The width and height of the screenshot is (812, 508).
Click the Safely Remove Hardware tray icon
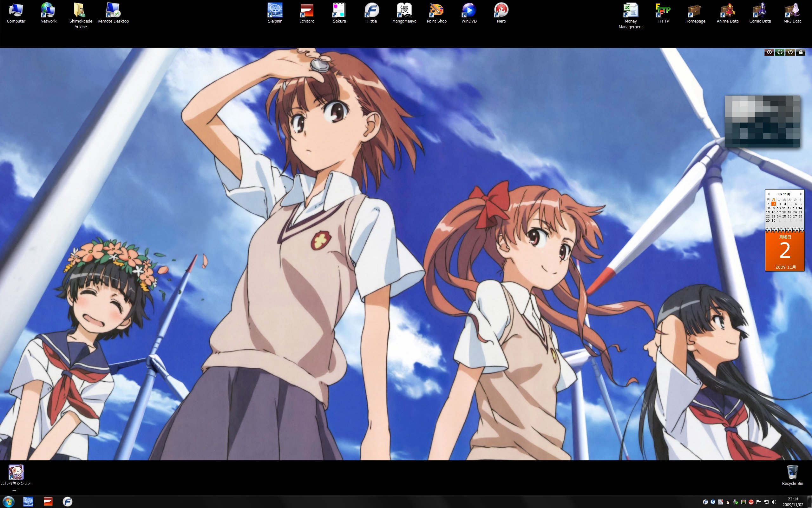736,502
